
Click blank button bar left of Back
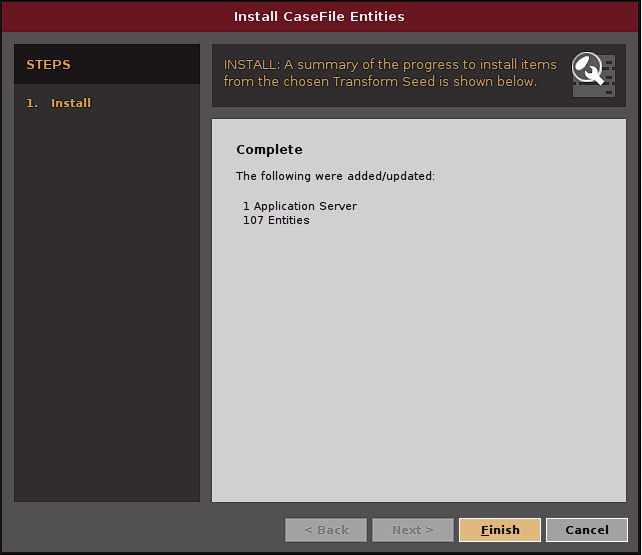[x=150, y=530]
